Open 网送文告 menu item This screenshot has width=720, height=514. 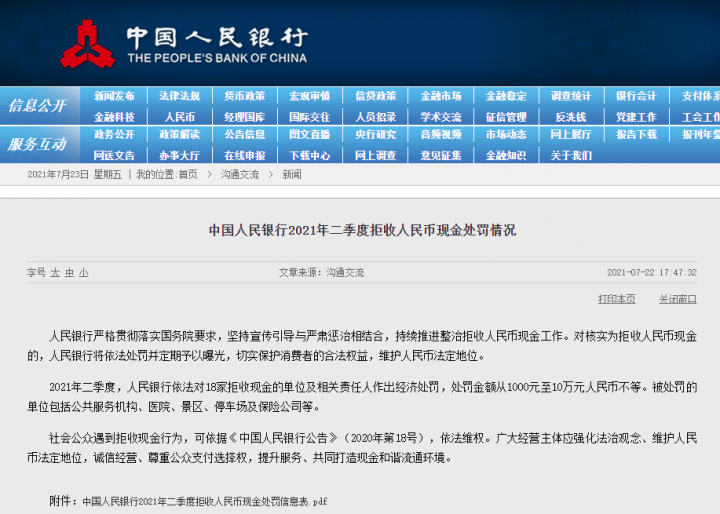[114, 156]
